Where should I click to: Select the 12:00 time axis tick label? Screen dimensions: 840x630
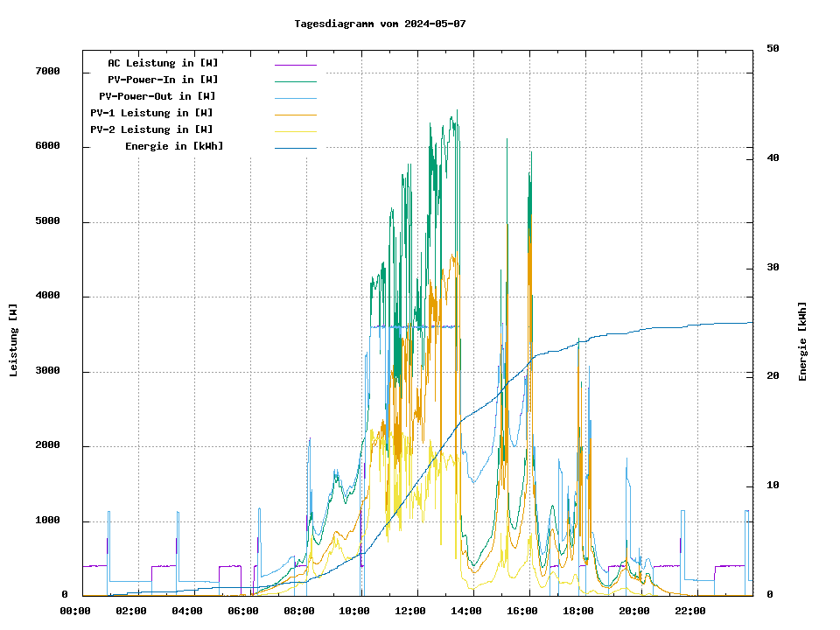410,611
